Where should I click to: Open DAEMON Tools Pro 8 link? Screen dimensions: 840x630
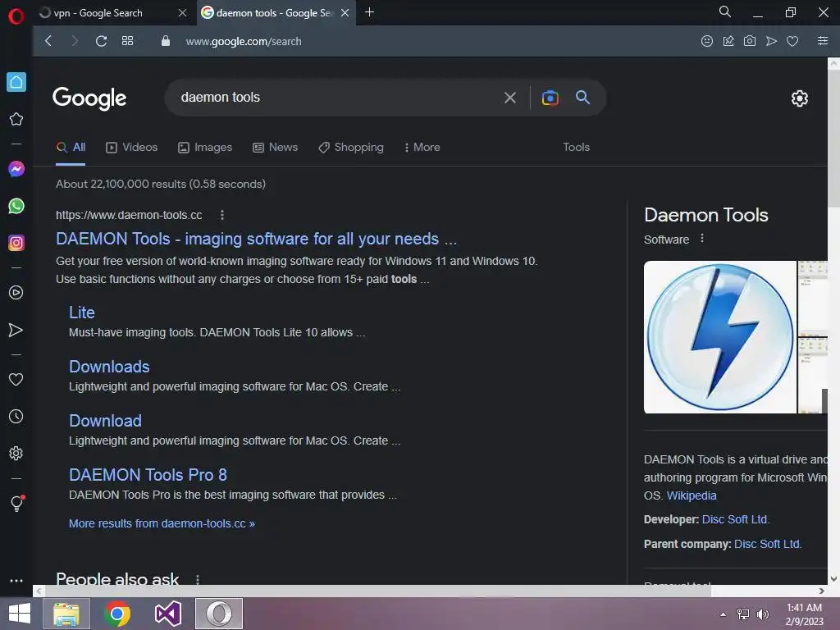[x=148, y=475]
